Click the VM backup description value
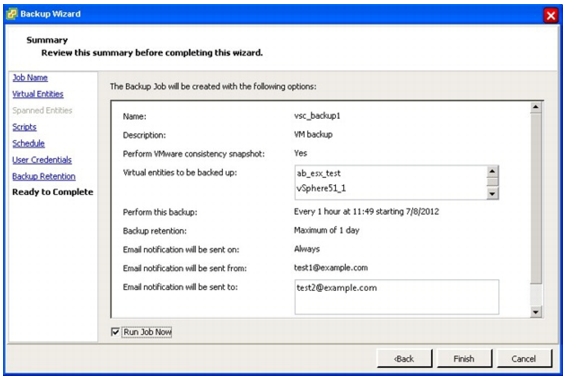 (313, 135)
